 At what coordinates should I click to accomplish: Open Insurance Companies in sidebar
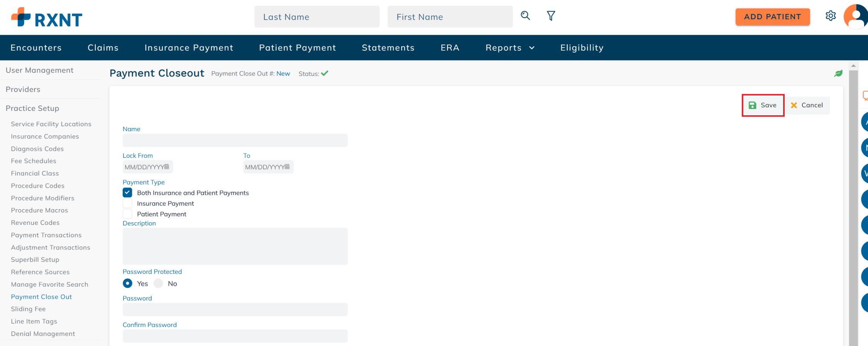click(x=45, y=136)
